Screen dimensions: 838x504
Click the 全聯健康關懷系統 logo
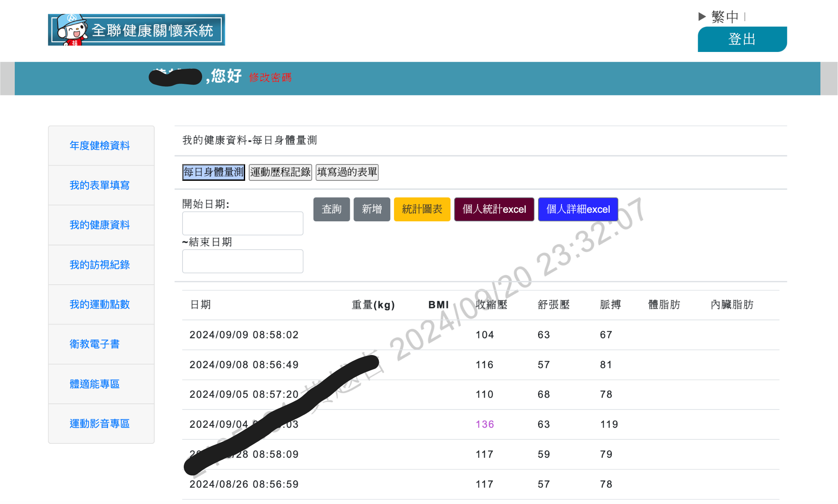pos(136,30)
